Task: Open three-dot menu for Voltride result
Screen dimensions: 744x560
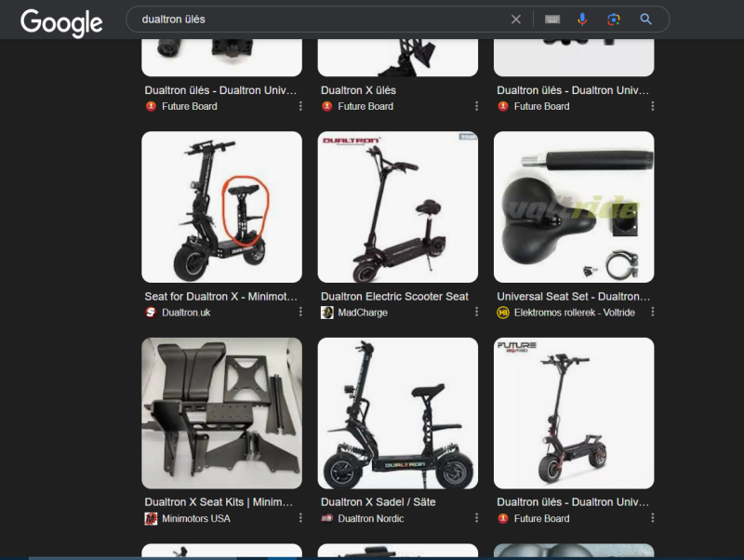Action: coord(653,312)
